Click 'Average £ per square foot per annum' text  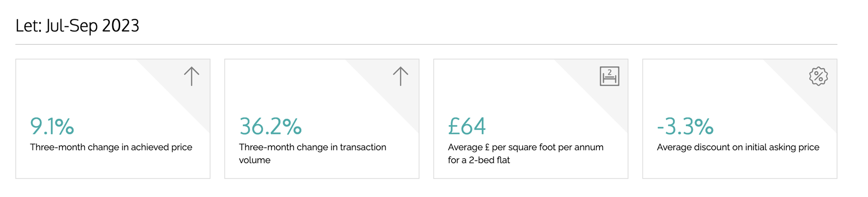tap(526, 147)
